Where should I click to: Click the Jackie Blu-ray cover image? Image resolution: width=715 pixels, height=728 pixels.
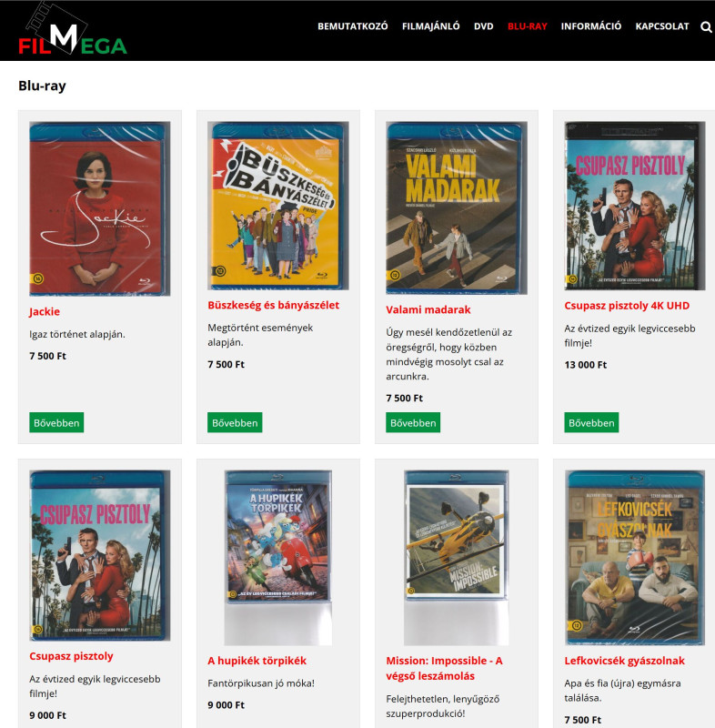(x=100, y=208)
